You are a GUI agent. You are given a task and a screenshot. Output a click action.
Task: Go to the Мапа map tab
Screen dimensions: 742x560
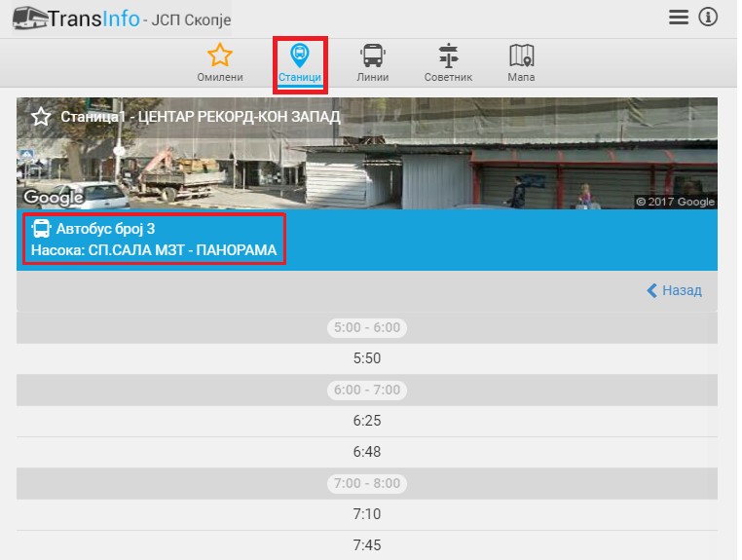(522, 62)
